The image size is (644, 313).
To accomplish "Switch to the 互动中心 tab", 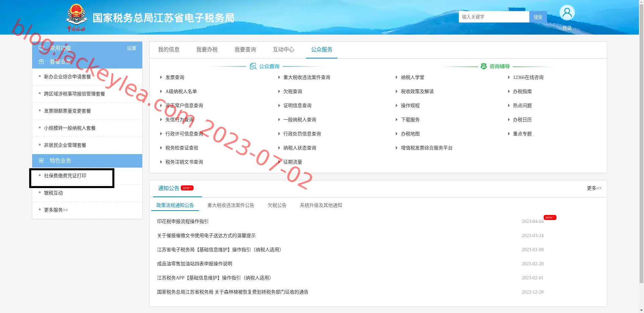I will 283,50.
